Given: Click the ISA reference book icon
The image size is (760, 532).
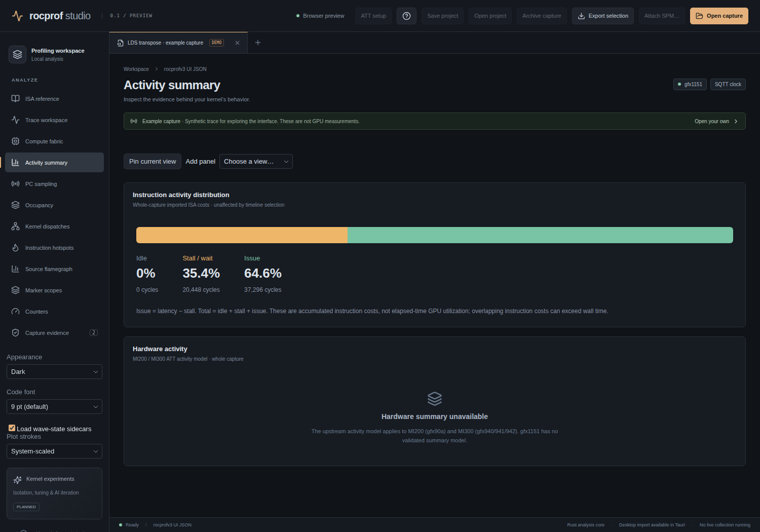Looking at the screenshot, I should click(x=16, y=99).
